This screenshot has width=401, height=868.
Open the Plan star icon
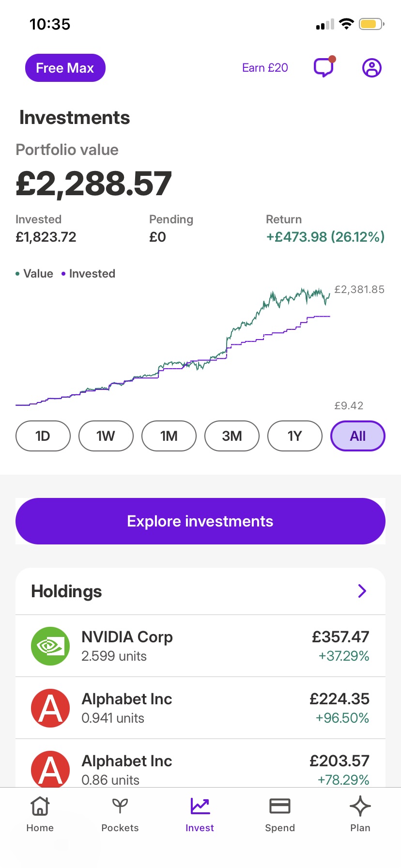pyautogui.click(x=360, y=806)
